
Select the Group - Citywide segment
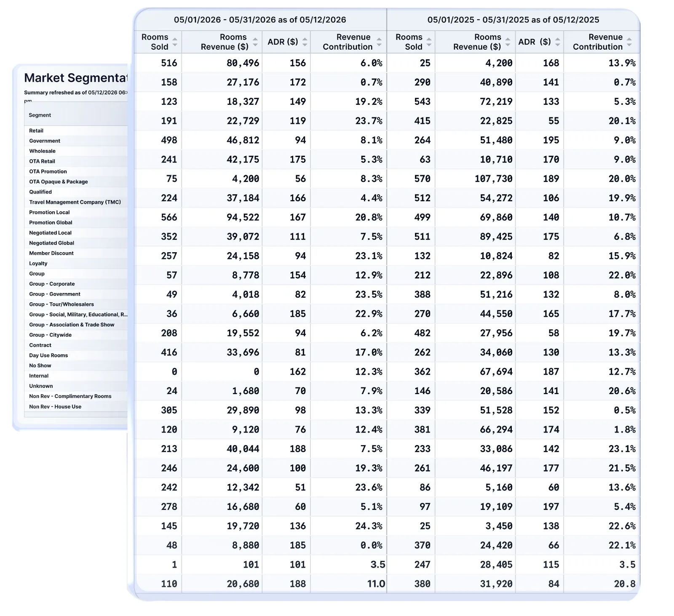coord(76,335)
